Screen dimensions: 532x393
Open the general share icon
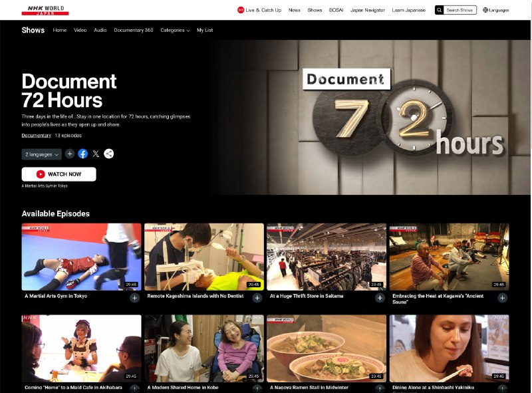(109, 154)
